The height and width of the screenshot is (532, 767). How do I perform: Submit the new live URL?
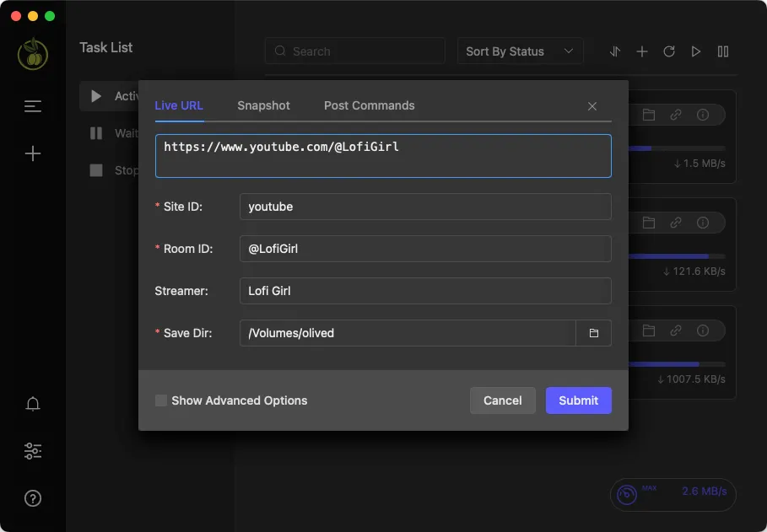coord(578,400)
